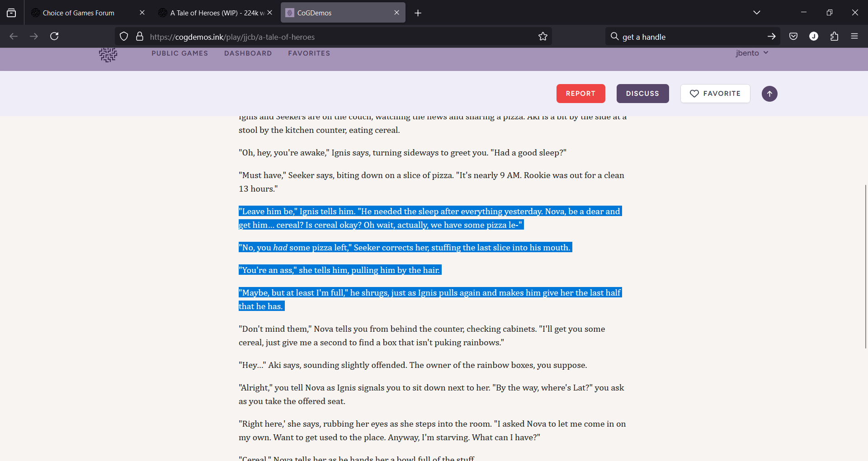Switch to A Tale of Heroes (WIP) tab
The width and height of the screenshot is (868, 461).
[x=215, y=13]
